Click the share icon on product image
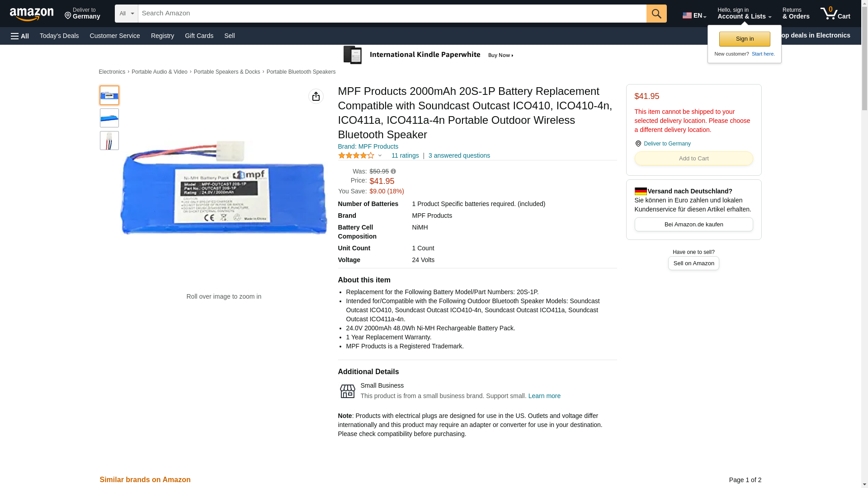Viewport: 868px width, 488px height. [x=316, y=96]
